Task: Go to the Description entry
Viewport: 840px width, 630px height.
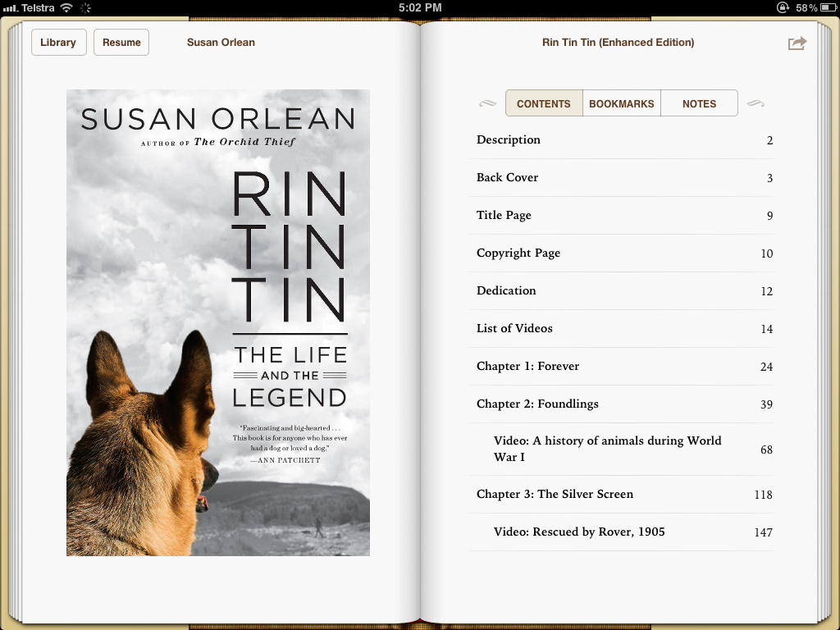Action: click(x=509, y=140)
